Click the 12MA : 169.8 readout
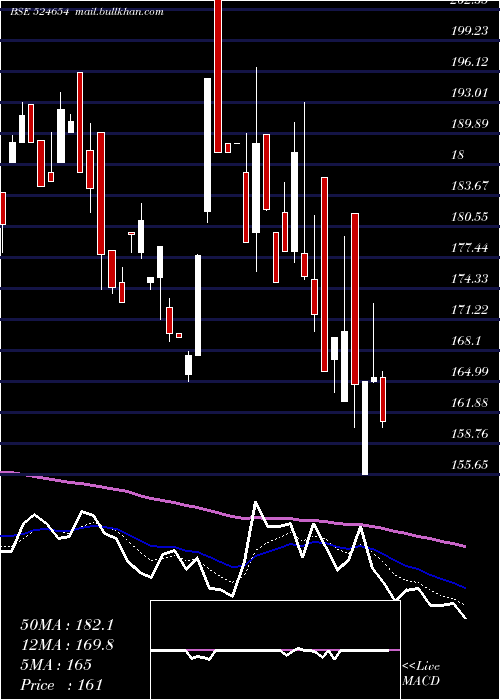This screenshot has width=500, height=700. (x=67, y=645)
